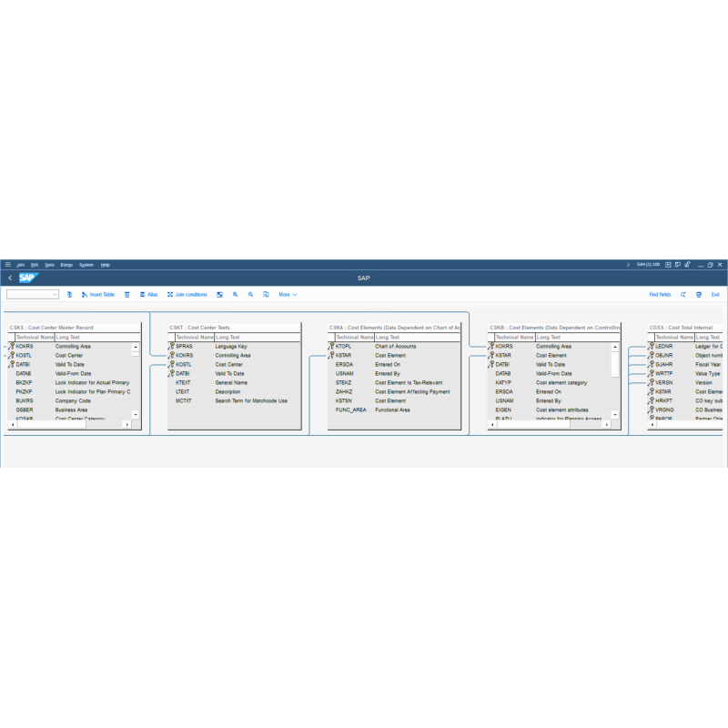Select the zoom out magnifier icon
The width and height of the screenshot is (728, 728).
click(x=250, y=295)
